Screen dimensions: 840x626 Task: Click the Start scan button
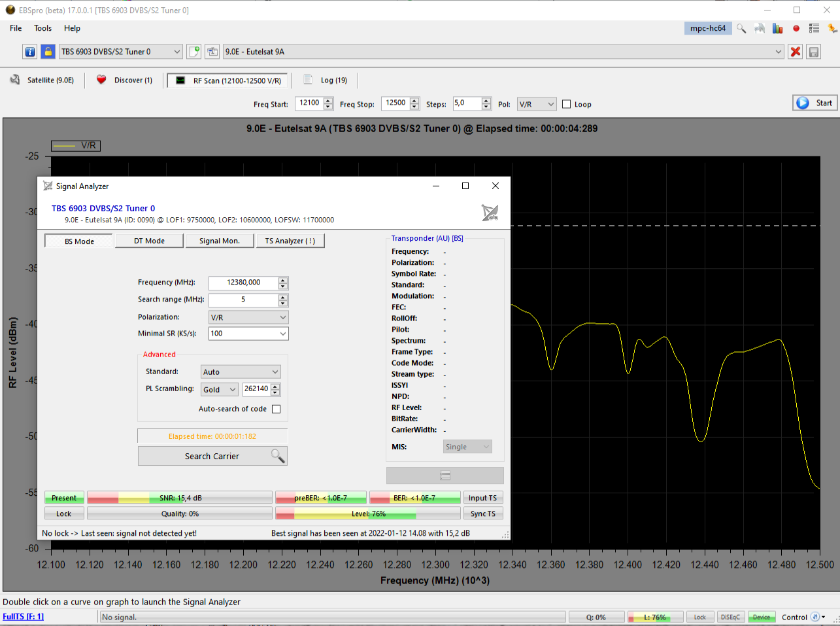click(x=815, y=103)
